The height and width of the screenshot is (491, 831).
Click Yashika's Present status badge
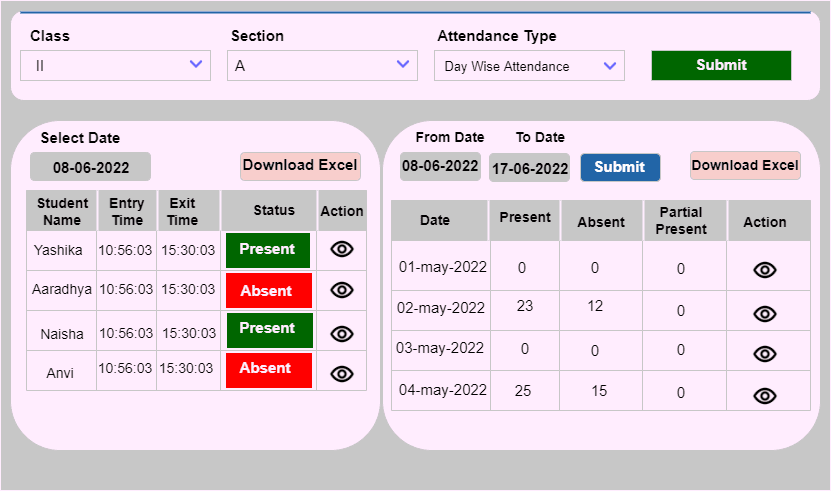pyautogui.click(x=268, y=250)
